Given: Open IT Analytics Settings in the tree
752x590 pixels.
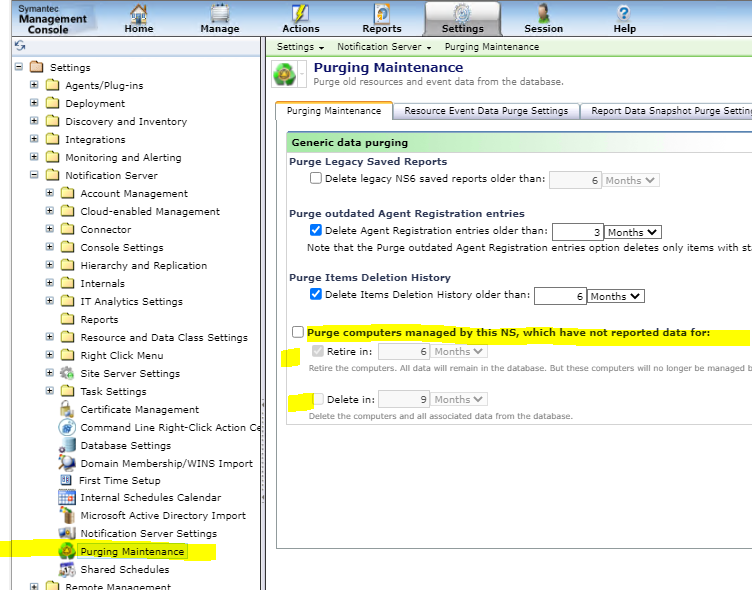Looking at the screenshot, I should (x=131, y=301).
